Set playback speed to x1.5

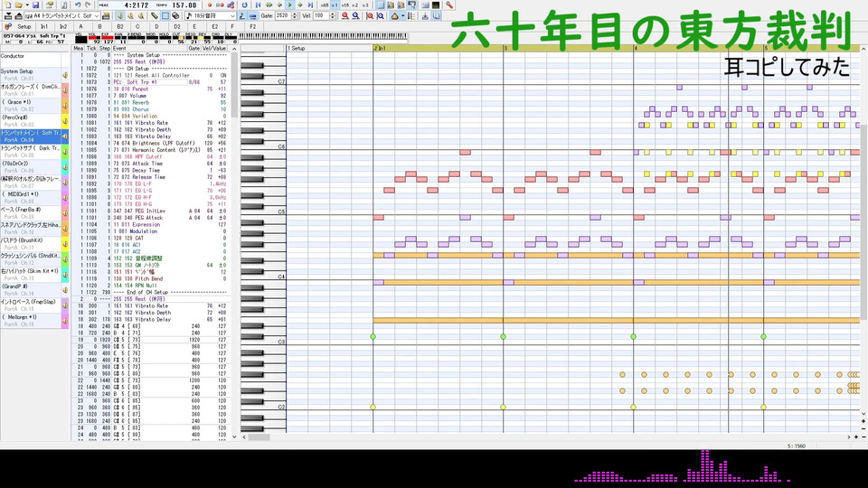[x=344, y=5]
